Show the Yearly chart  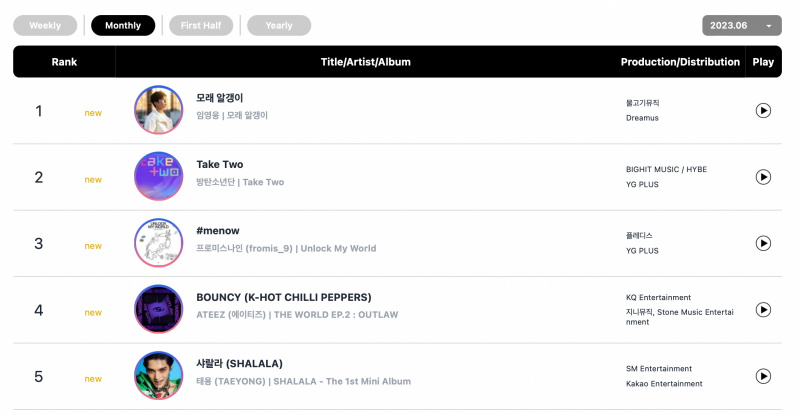click(279, 26)
